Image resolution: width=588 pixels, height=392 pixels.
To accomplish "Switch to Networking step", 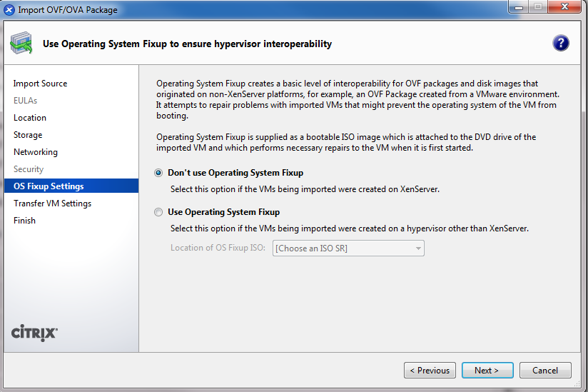I will (36, 152).
